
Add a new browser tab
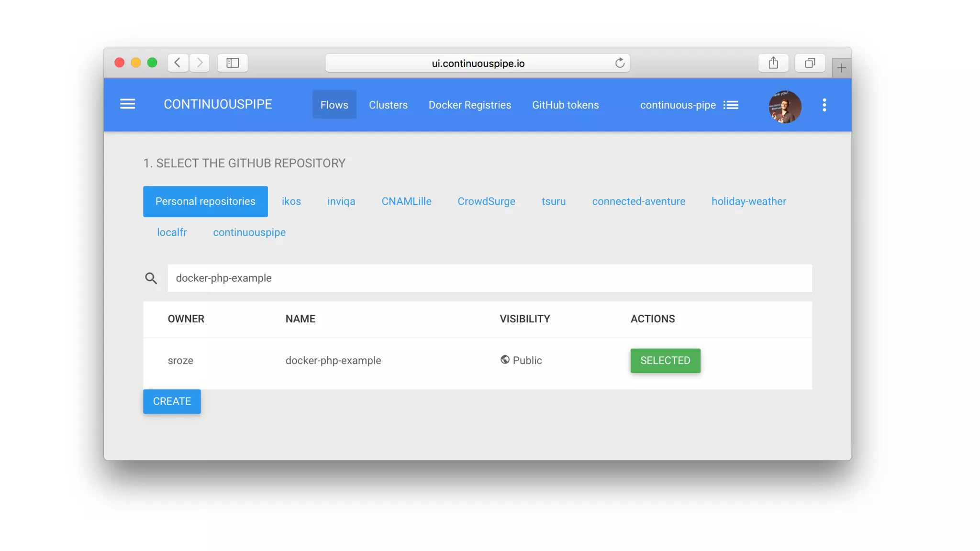[841, 68]
